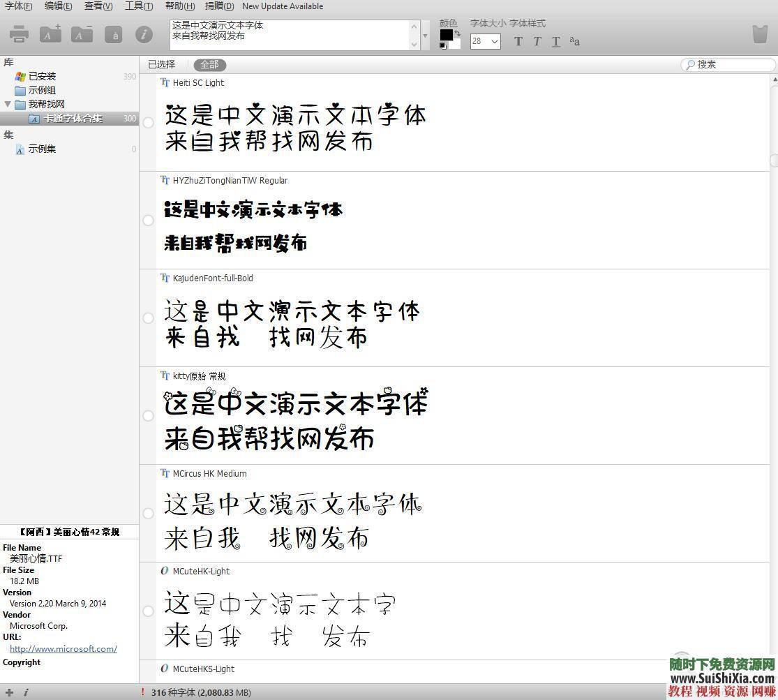The image size is (778, 700).
Task: Open the 工具 menu
Action: click(137, 6)
